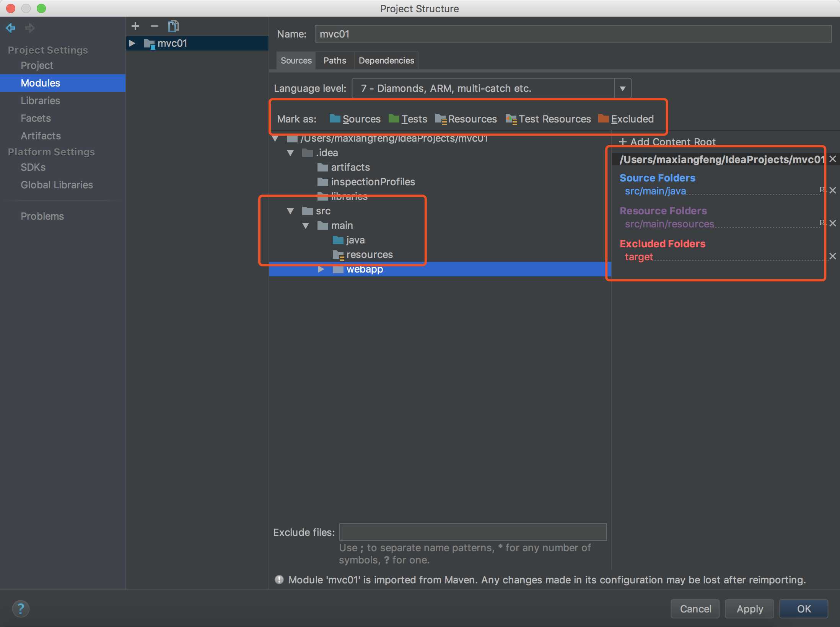Expand the mvc01 module node
The image size is (840, 627).
pos(132,43)
